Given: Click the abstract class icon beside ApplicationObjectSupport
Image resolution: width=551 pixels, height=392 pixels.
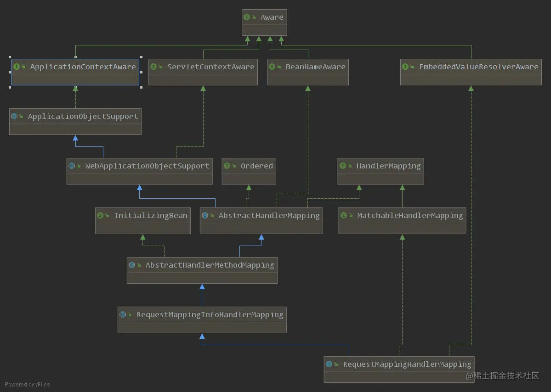Looking at the screenshot, I should tap(14, 116).
